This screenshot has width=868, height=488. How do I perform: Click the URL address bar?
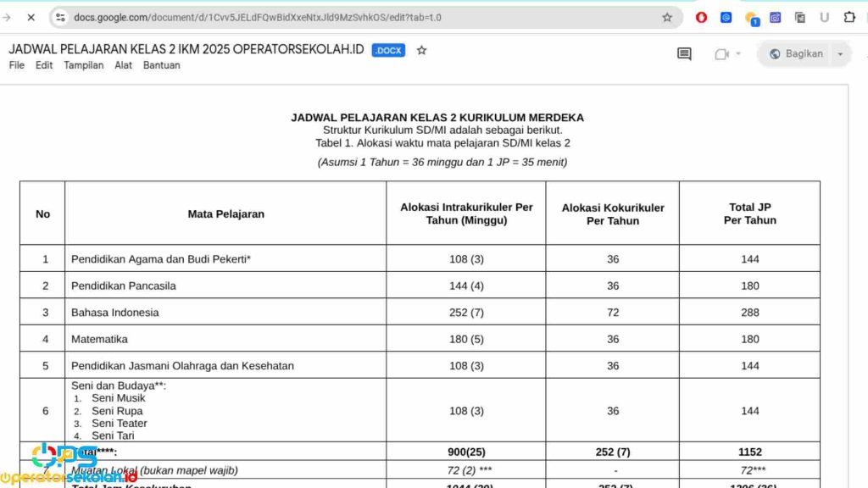click(365, 18)
